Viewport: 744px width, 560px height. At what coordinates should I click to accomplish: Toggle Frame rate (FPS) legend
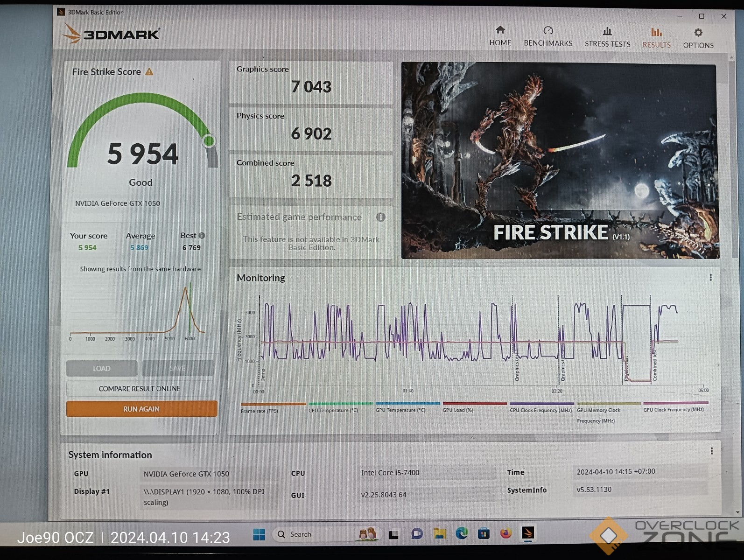pos(273,407)
